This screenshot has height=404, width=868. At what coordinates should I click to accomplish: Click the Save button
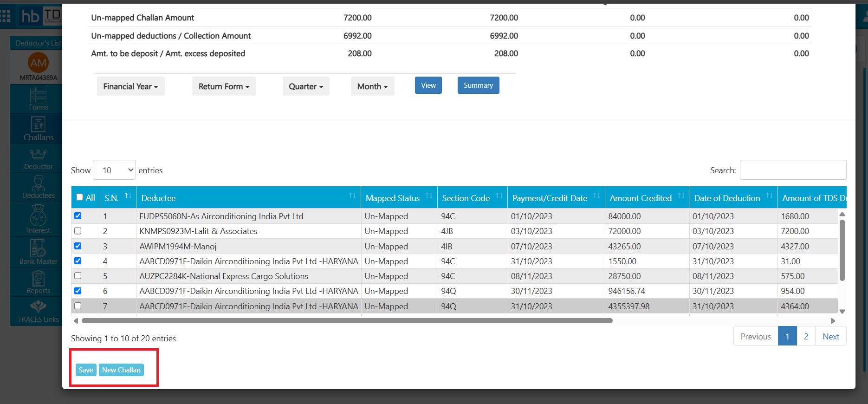pyautogui.click(x=86, y=370)
